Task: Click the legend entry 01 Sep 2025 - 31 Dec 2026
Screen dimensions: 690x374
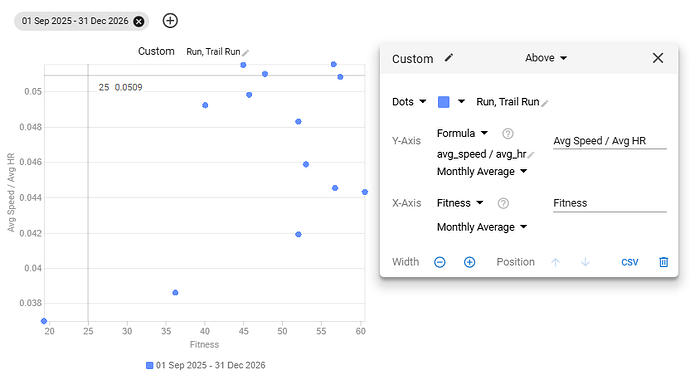Action: pos(206,365)
